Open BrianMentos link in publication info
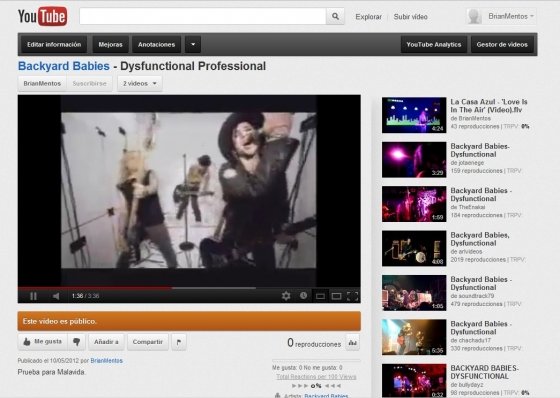Viewport: 560px width, 398px height. tap(106, 360)
